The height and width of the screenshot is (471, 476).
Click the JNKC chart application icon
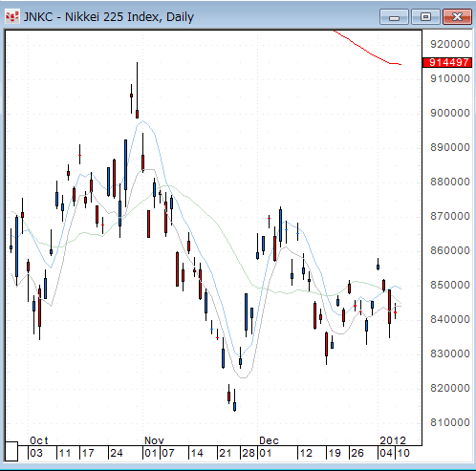[12, 16]
